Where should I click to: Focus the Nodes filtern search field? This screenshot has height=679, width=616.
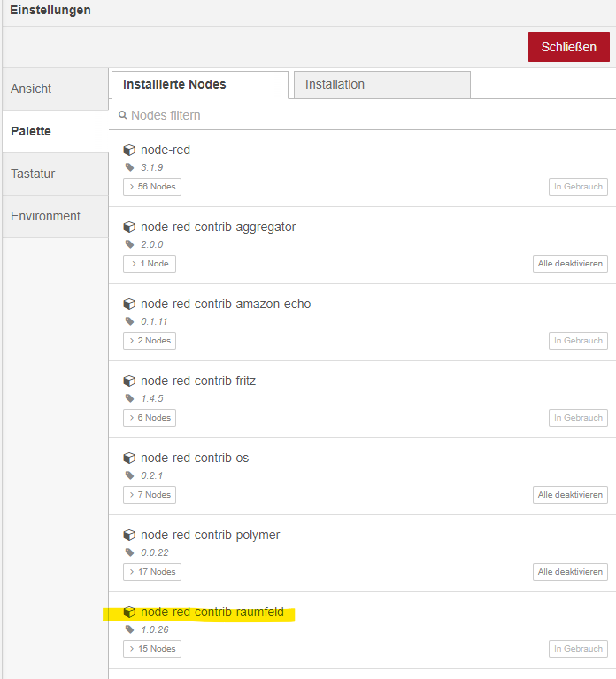pyautogui.click(x=364, y=116)
